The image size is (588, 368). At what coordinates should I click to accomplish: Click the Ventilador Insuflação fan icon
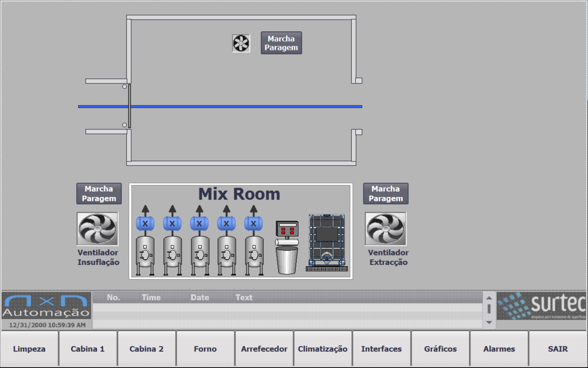click(97, 229)
